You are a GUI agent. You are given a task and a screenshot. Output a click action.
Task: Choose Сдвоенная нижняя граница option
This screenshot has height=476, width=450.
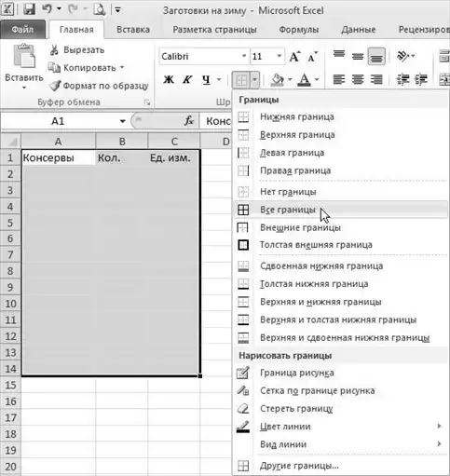click(340, 266)
